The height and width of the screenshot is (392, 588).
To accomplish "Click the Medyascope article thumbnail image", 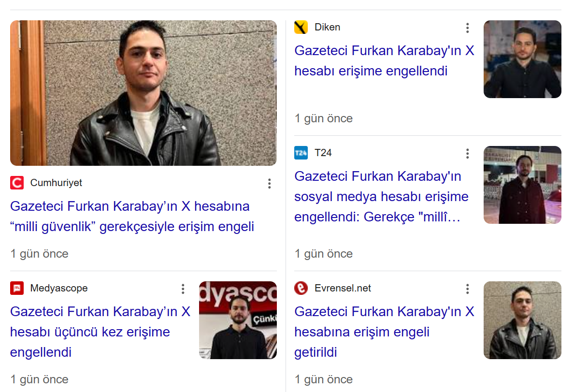I will (238, 320).
